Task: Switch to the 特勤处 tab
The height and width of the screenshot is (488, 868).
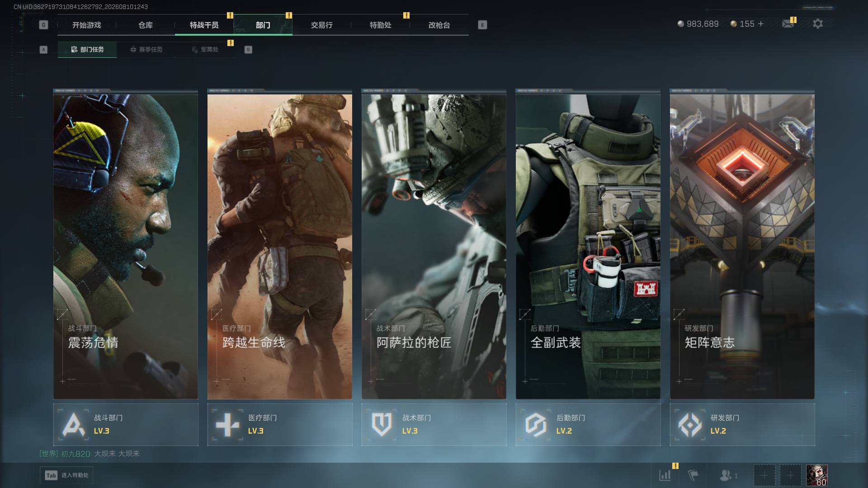Action: pyautogui.click(x=381, y=25)
